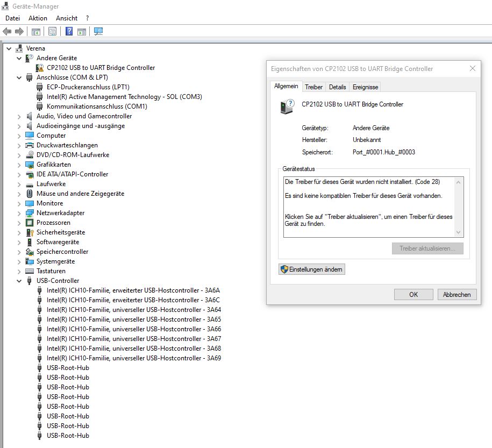492x448 pixels.
Task: Click the show/hide console tree toolbar icon
Action: coord(35,32)
